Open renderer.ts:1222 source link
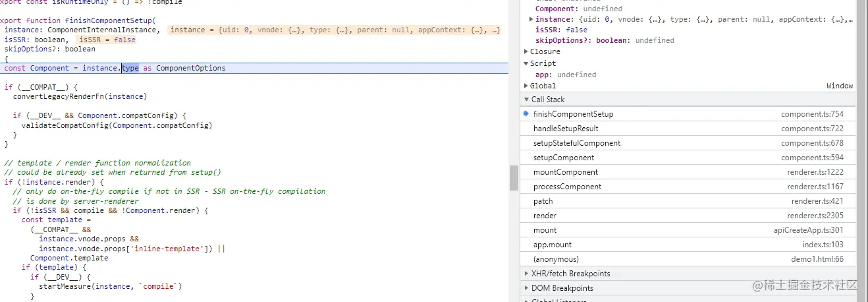Viewport: 868px width, 302px height. (815, 172)
